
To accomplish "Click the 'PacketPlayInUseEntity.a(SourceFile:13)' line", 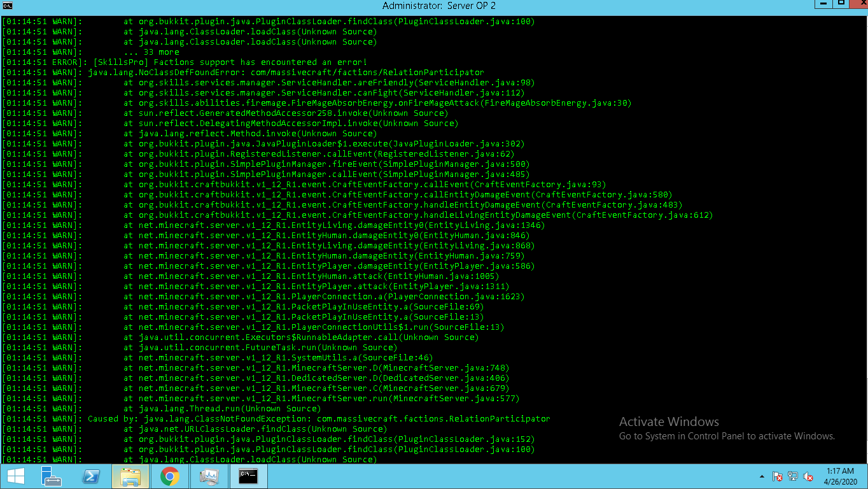I will coord(242,317).
